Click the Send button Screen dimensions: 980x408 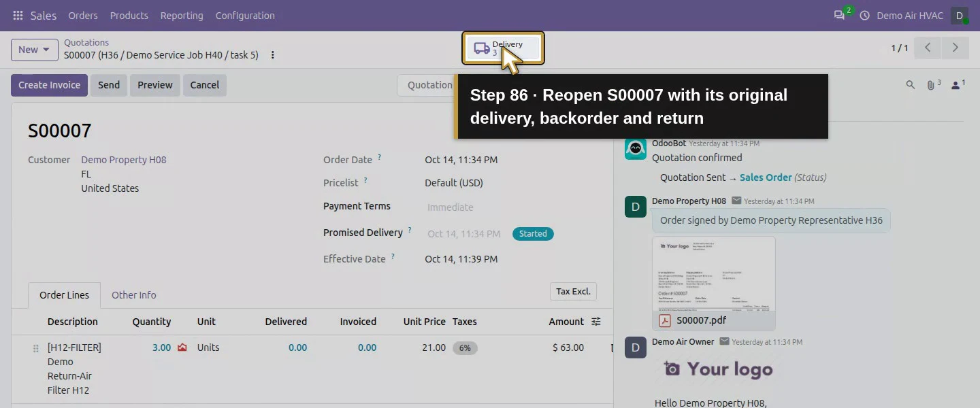coord(109,85)
